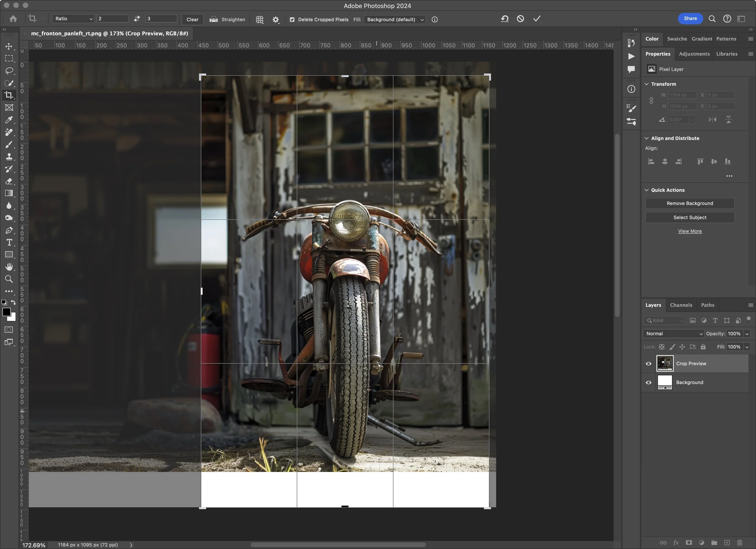The image size is (756, 549).
Task: Open the layer Opacity dropdown arrow
Action: pos(747,334)
